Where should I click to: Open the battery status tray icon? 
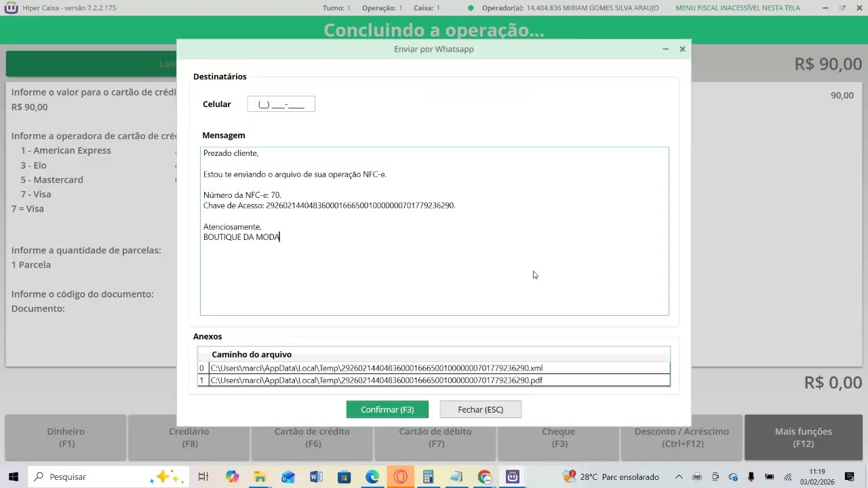coord(770,476)
